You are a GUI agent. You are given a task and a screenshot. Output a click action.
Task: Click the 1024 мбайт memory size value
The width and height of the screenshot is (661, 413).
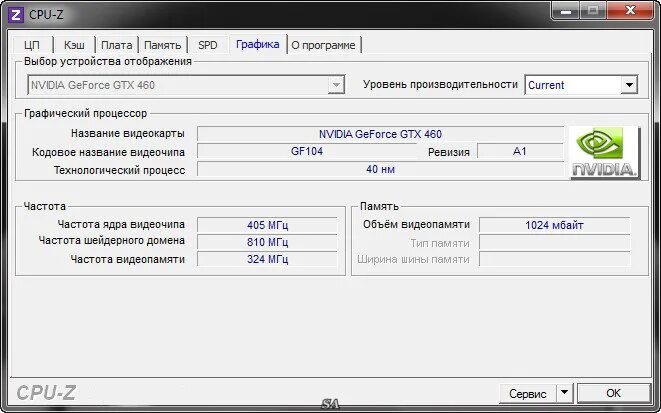[554, 225]
